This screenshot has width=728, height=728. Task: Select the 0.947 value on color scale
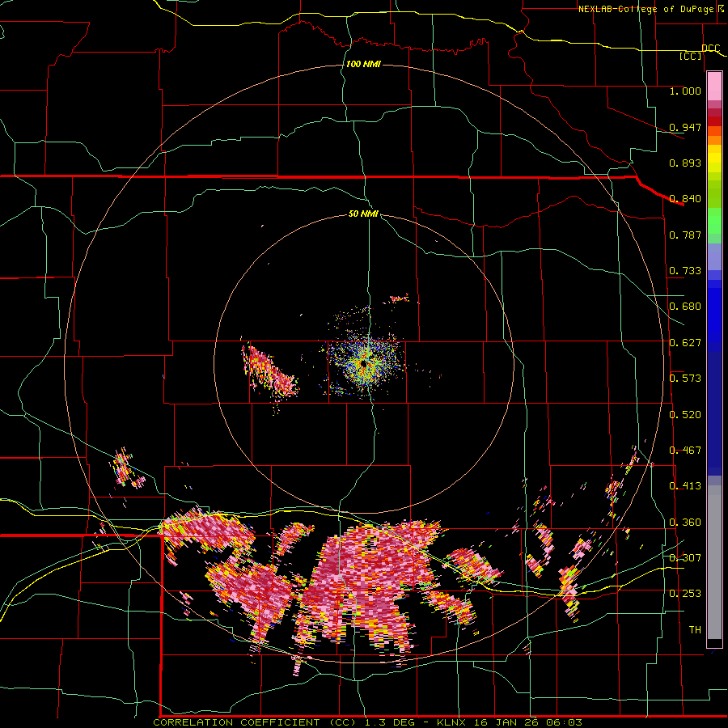(685, 127)
